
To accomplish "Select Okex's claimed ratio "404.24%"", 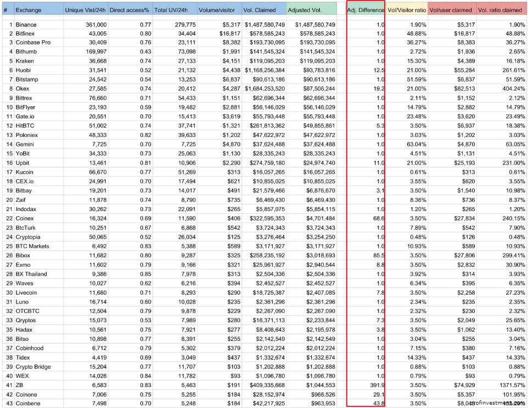I will (514, 89).
